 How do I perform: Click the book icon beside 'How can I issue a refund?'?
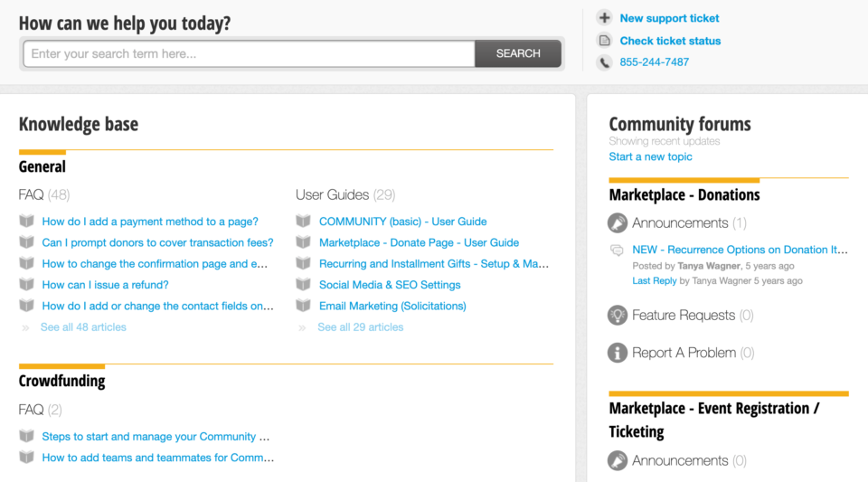[26, 285]
